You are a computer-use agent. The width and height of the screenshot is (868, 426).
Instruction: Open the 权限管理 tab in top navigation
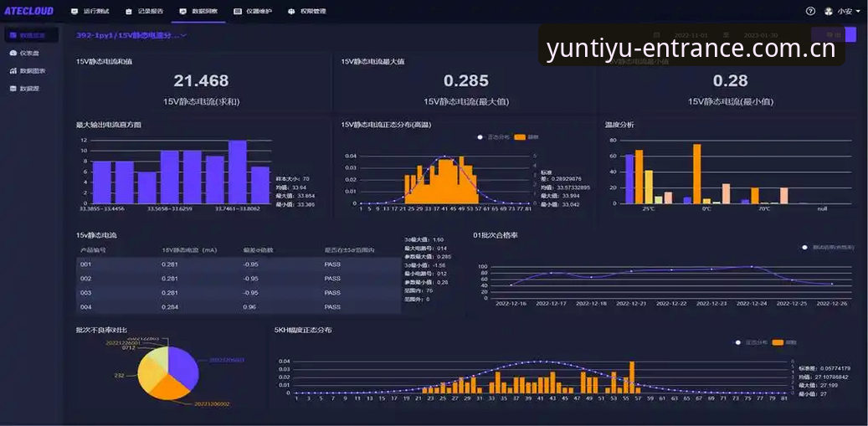point(306,11)
